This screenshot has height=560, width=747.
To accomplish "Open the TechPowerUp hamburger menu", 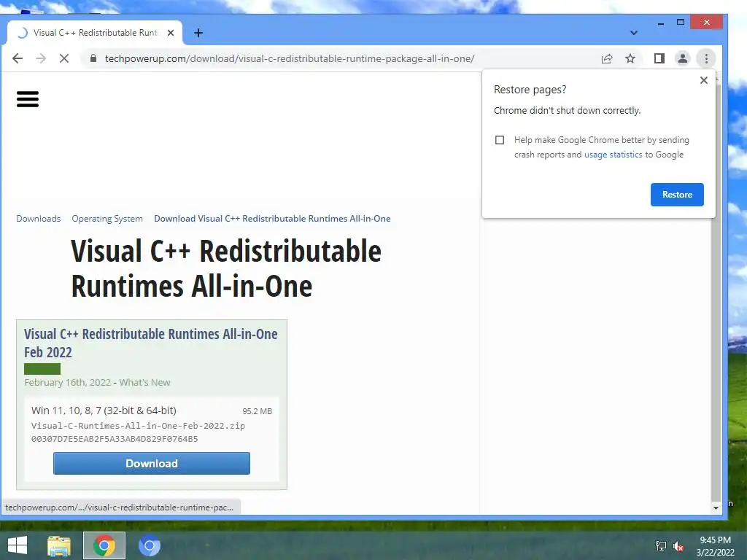I will [28, 99].
